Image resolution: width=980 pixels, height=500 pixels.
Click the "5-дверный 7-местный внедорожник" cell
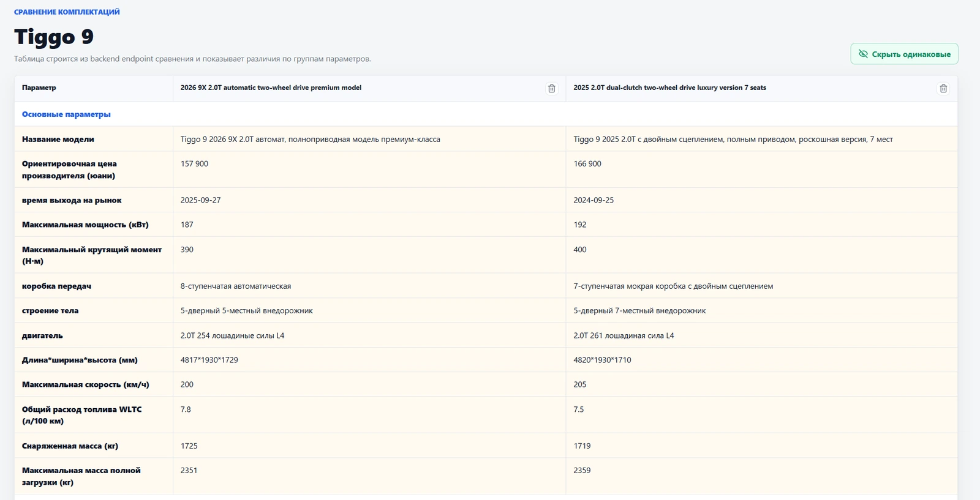pos(639,311)
